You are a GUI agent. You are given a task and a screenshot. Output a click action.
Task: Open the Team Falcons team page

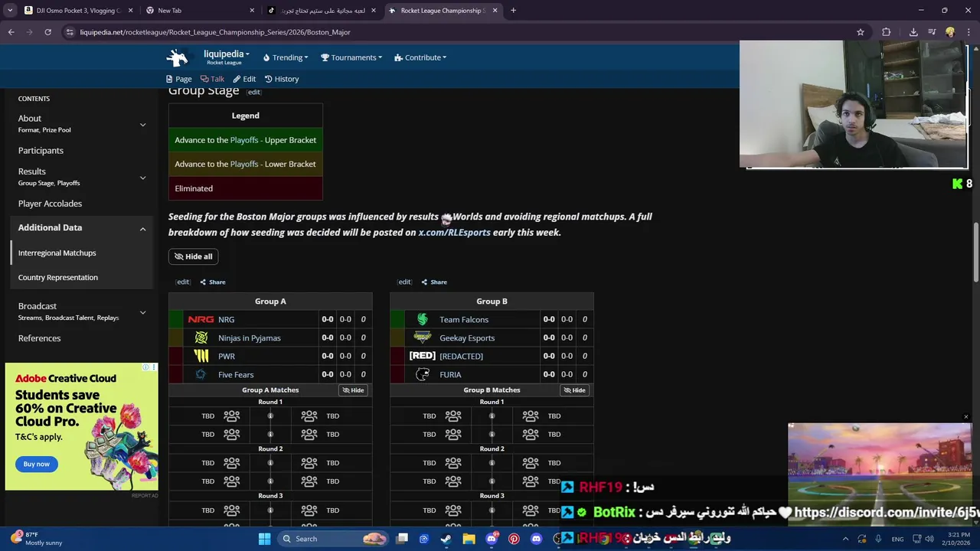pyautogui.click(x=464, y=319)
